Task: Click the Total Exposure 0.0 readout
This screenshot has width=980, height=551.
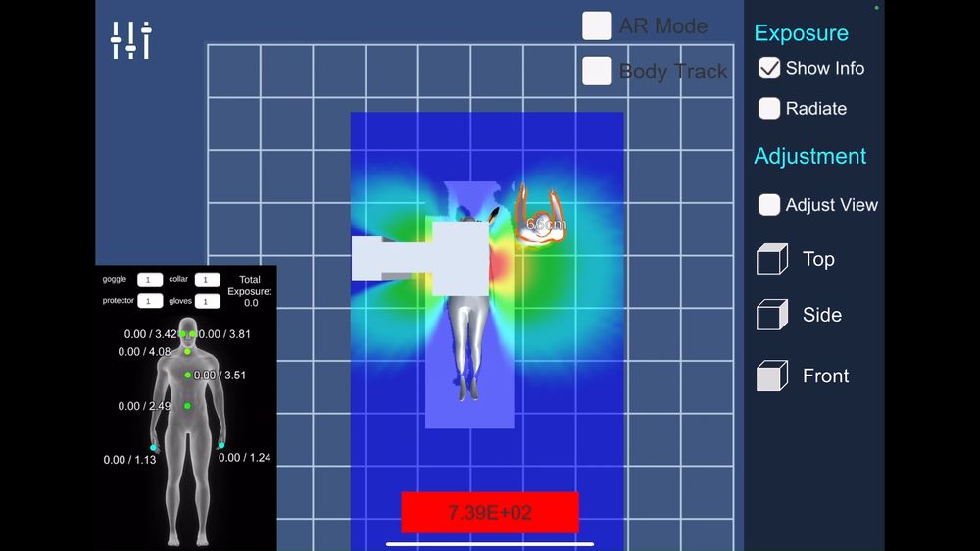Action: click(x=250, y=291)
